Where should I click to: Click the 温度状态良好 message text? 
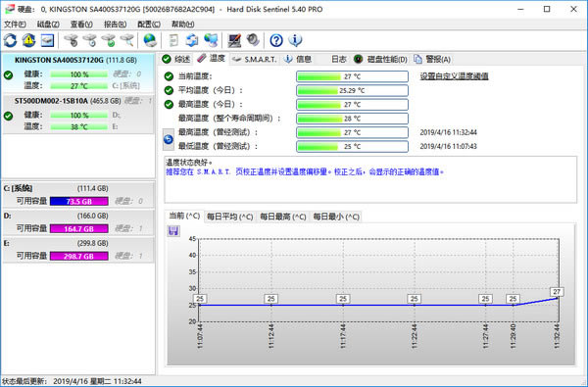click(x=189, y=163)
